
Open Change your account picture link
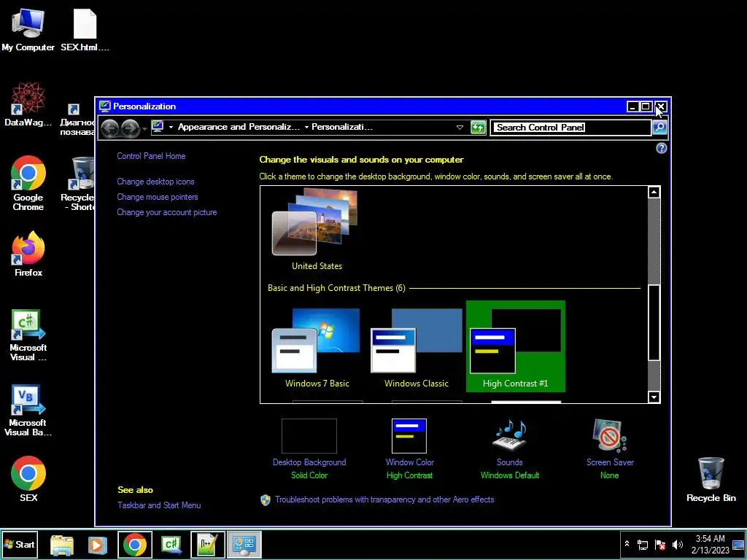(x=167, y=212)
